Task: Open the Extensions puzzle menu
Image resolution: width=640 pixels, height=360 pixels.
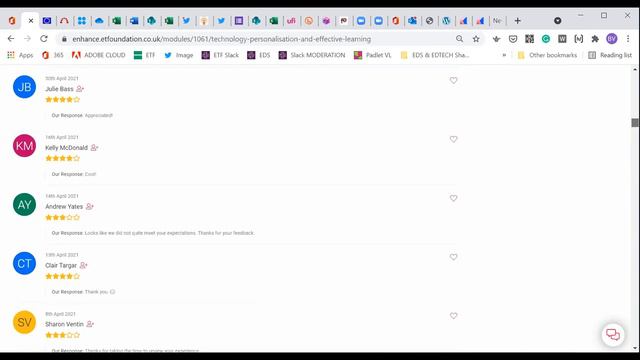Action: (x=595, y=39)
